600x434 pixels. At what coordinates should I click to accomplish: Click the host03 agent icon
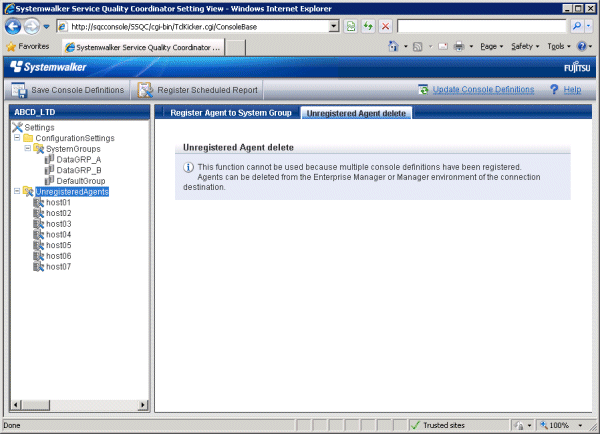point(38,224)
